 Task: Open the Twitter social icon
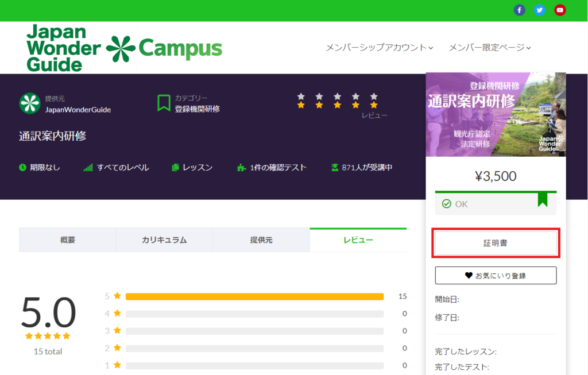click(540, 10)
